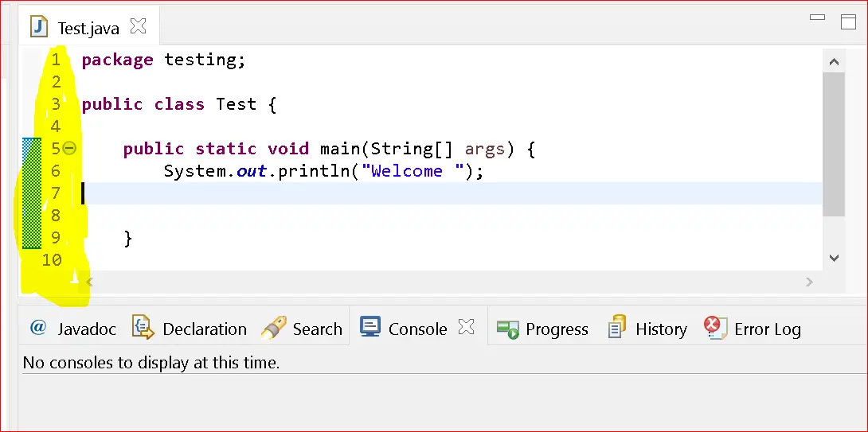The height and width of the screenshot is (432, 868).
Task: Click the vertical scrollbar thumb in editor
Action: 834,144
